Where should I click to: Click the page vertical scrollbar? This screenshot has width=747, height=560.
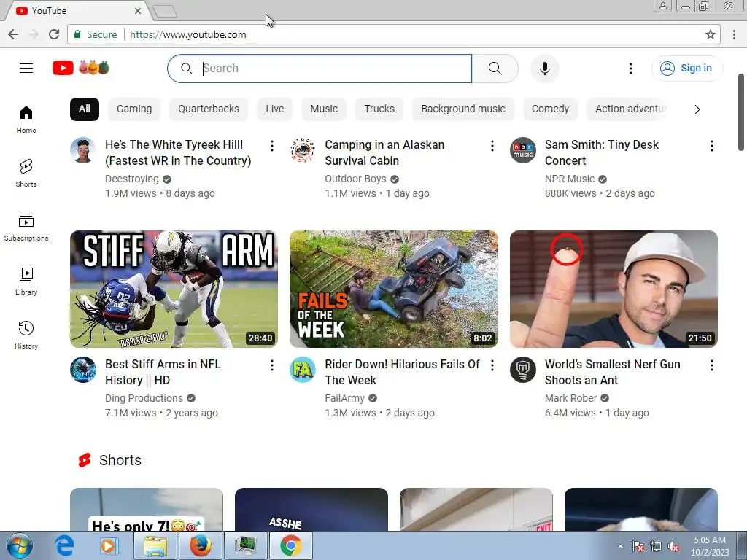[741, 112]
